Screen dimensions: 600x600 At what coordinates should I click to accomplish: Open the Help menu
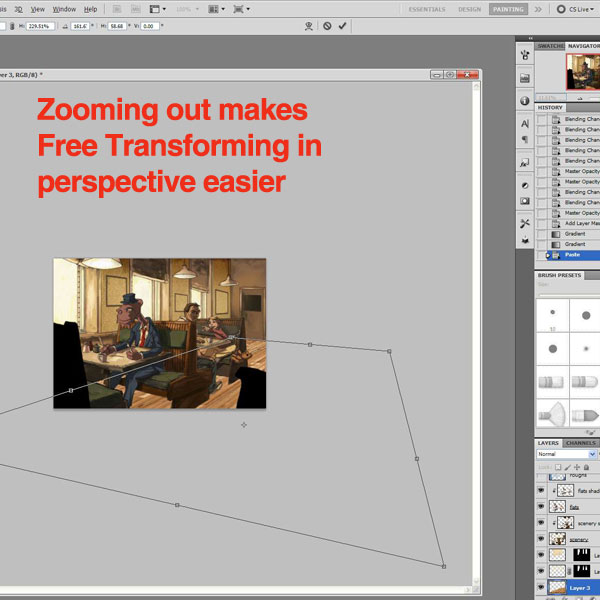pos(90,9)
